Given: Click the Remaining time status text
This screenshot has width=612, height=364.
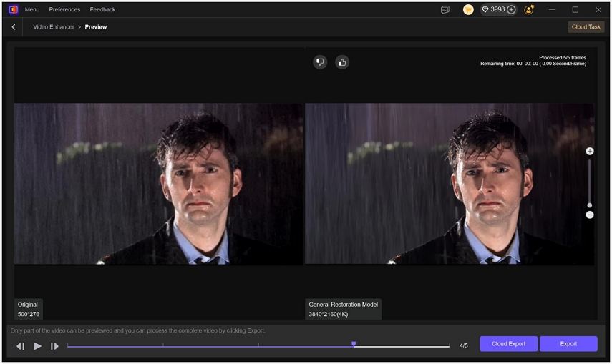Looking at the screenshot, I should tap(533, 64).
